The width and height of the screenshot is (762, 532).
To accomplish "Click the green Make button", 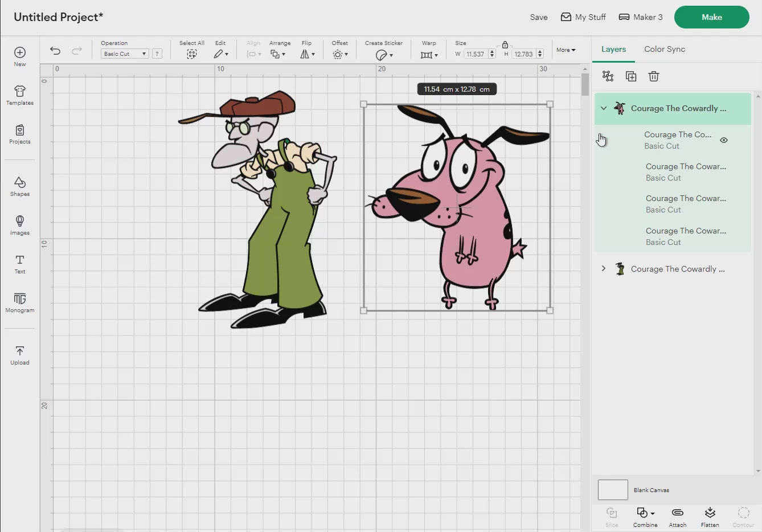I will pyautogui.click(x=711, y=17).
